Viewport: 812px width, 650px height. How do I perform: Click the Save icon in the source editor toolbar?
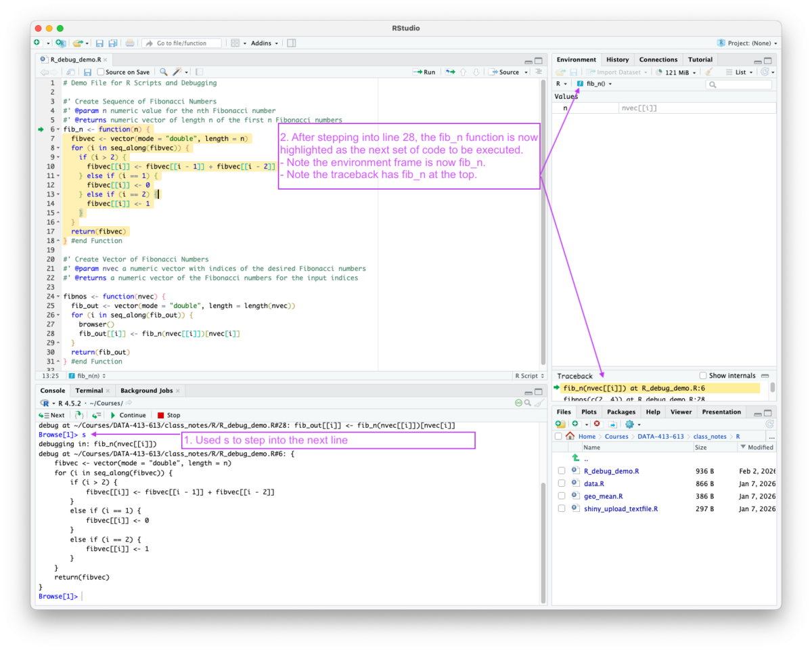(87, 72)
